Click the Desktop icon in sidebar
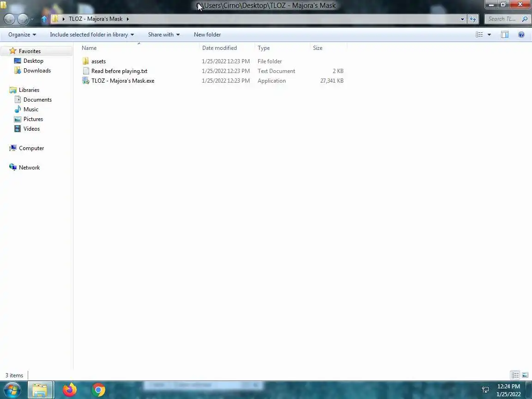The height and width of the screenshot is (399, 532). tap(17, 61)
